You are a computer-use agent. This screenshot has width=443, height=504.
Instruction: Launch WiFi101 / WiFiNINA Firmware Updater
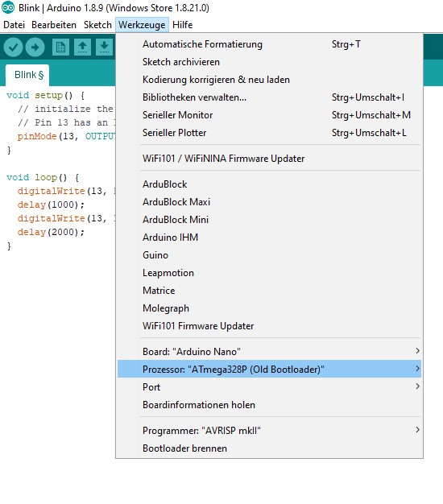[x=269, y=158]
